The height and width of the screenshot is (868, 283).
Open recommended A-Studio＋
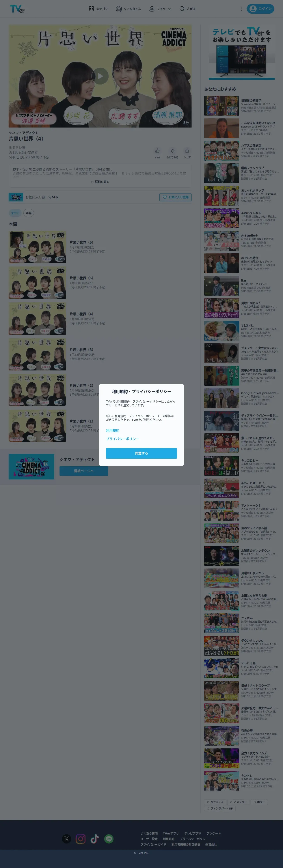click(x=242, y=240)
